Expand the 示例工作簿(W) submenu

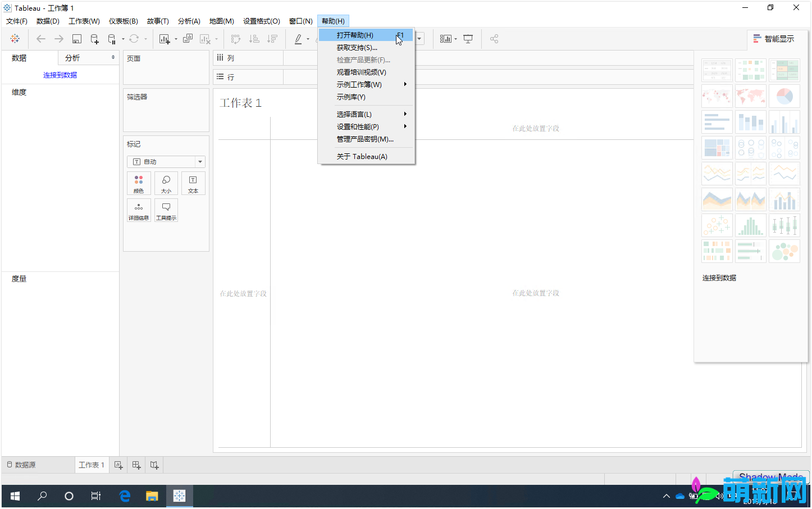pyautogui.click(x=366, y=85)
